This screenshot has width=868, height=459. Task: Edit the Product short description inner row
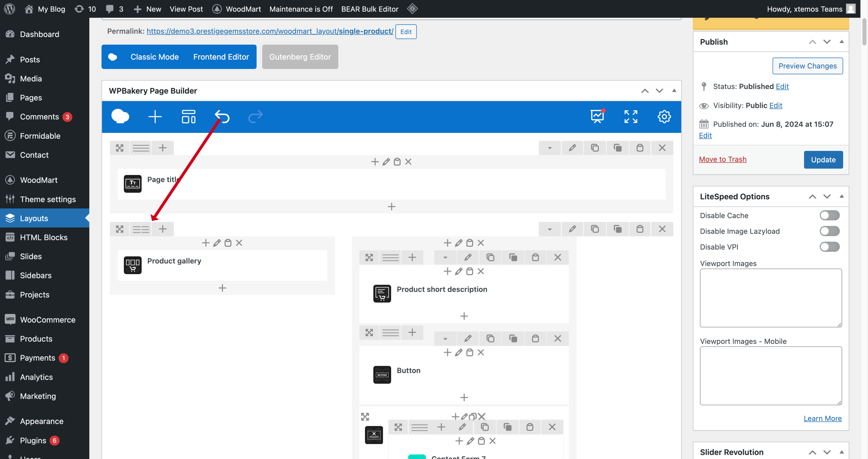[468, 258]
